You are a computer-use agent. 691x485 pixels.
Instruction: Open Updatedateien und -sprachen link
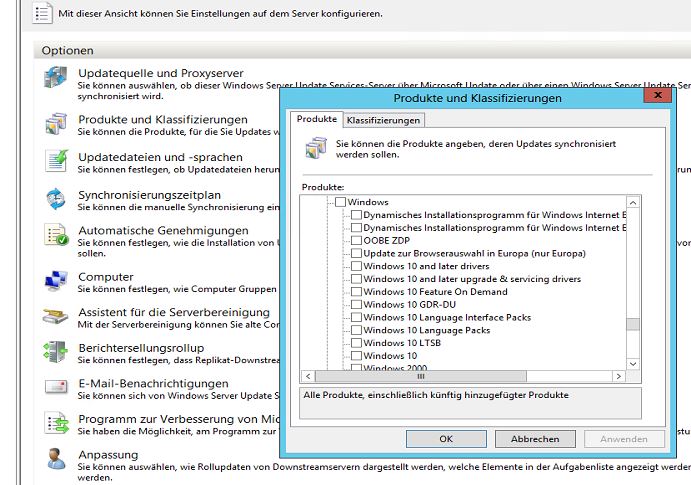(x=160, y=157)
